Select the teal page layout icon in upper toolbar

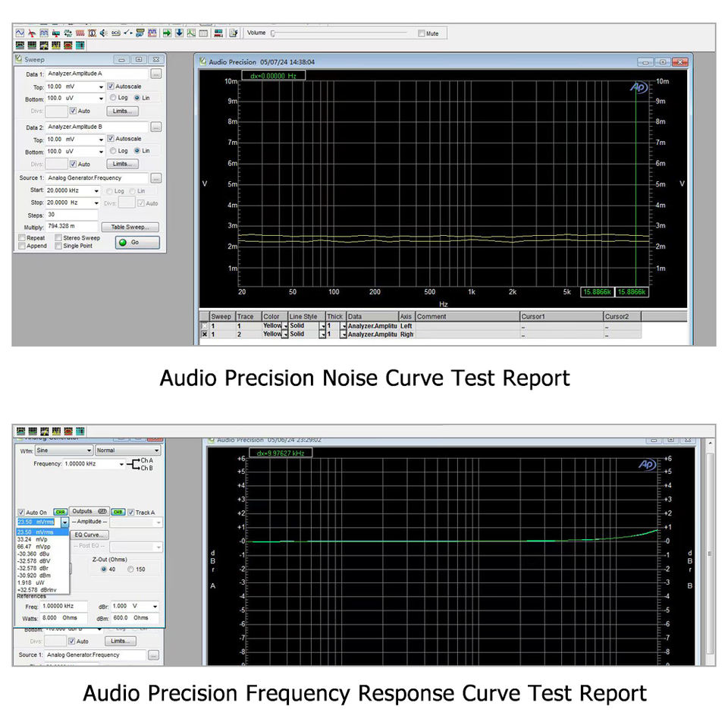pyautogui.click(x=80, y=45)
